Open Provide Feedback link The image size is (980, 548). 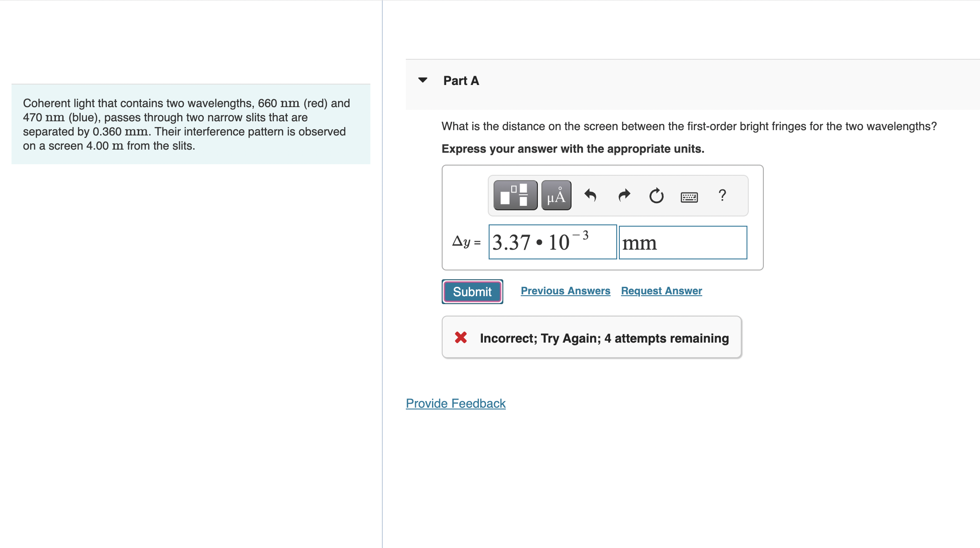point(455,403)
